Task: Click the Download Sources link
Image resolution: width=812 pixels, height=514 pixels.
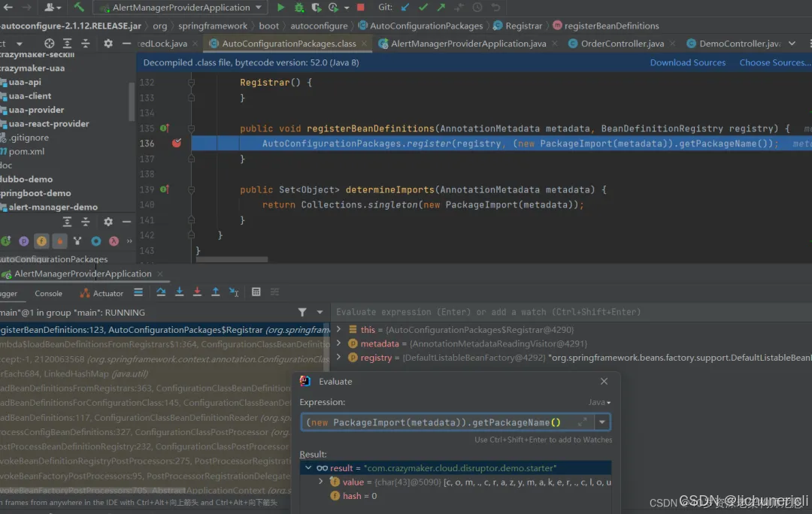Action: (687, 62)
